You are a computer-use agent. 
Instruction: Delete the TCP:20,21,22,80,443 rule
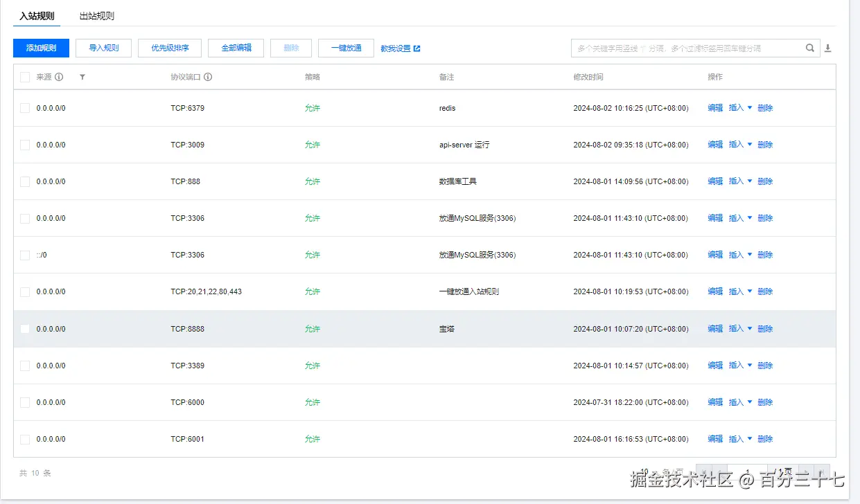click(x=765, y=291)
